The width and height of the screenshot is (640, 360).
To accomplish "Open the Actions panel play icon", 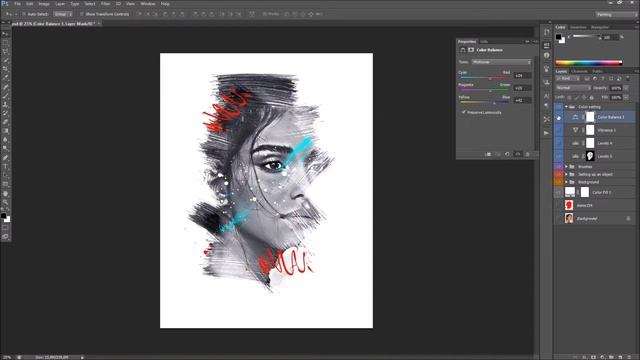I will tap(546, 133).
